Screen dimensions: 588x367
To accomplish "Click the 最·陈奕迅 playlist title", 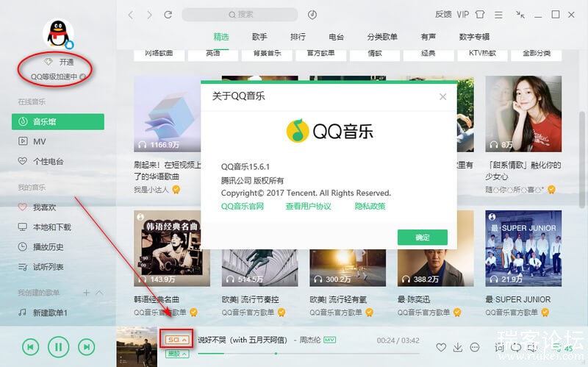I will [x=414, y=299].
